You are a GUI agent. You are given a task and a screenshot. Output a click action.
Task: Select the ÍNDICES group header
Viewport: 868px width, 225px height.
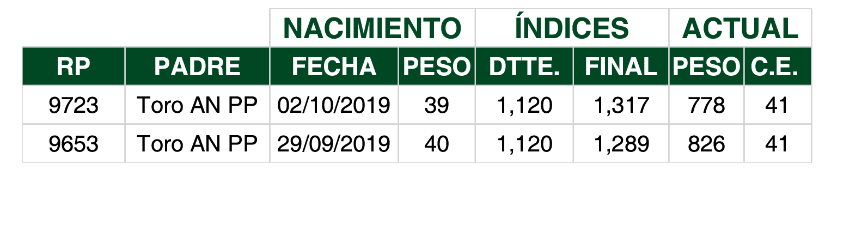click(x=572, y=28)
